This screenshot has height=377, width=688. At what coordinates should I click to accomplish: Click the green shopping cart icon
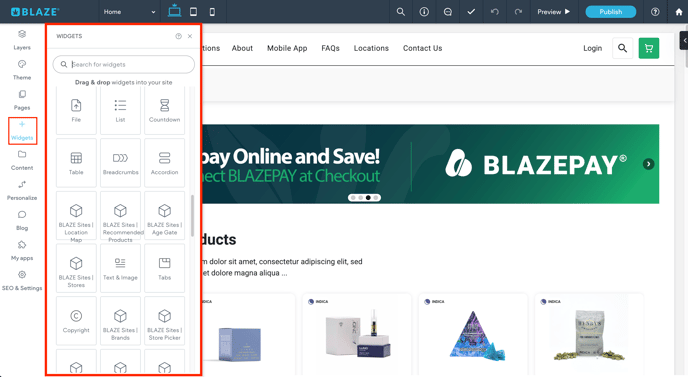pos(649,48)
